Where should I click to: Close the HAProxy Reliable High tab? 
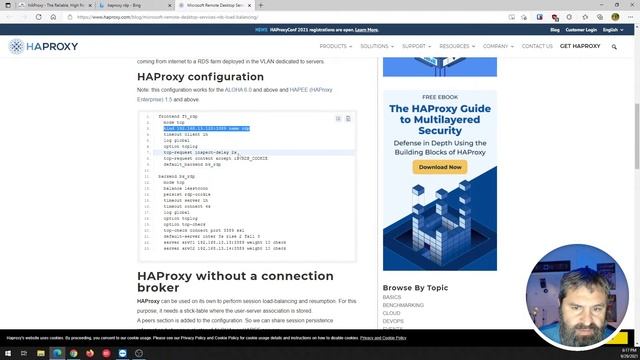(90, 5)
